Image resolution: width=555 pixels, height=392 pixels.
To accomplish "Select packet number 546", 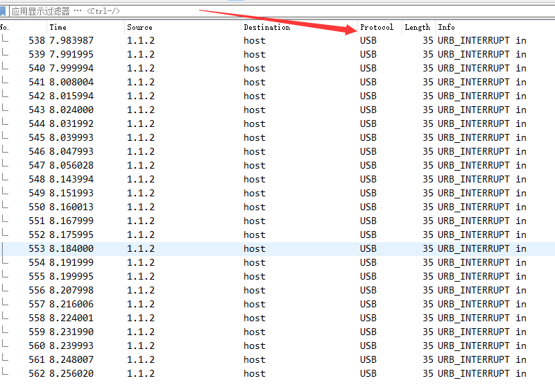I will click(x=277, y=151).
